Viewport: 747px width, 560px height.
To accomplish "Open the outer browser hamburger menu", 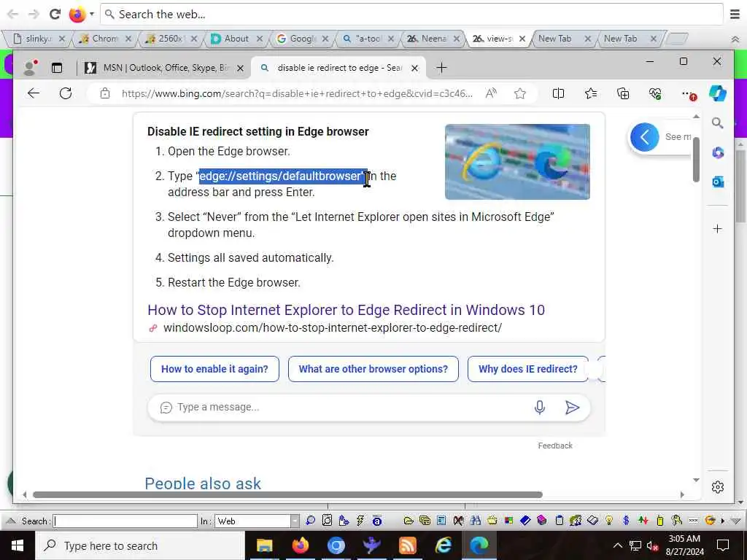I will [735, 15].
